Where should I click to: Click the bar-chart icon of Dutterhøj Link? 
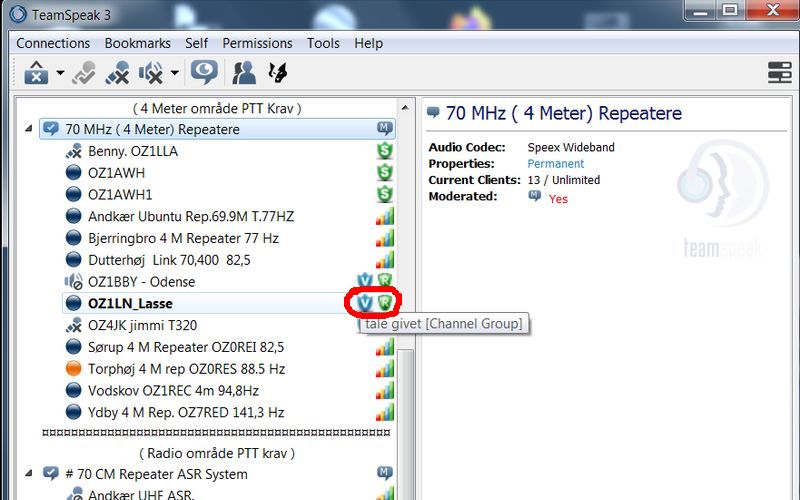pos(385,260)
